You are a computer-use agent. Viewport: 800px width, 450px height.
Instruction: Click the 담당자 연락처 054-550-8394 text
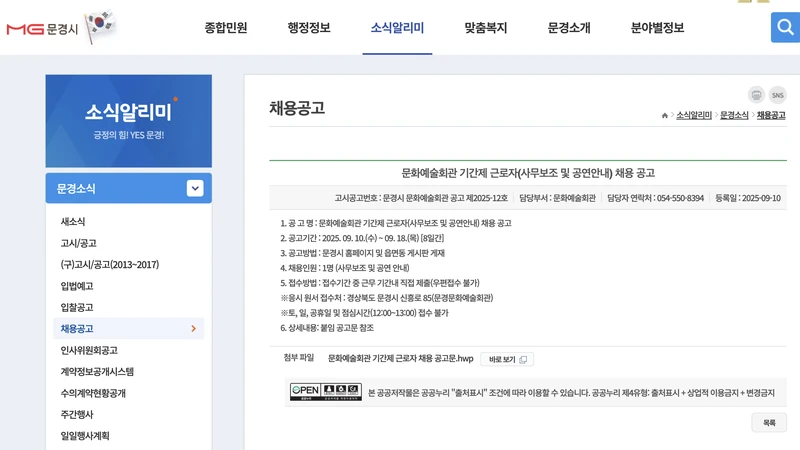tap(655, 198)
